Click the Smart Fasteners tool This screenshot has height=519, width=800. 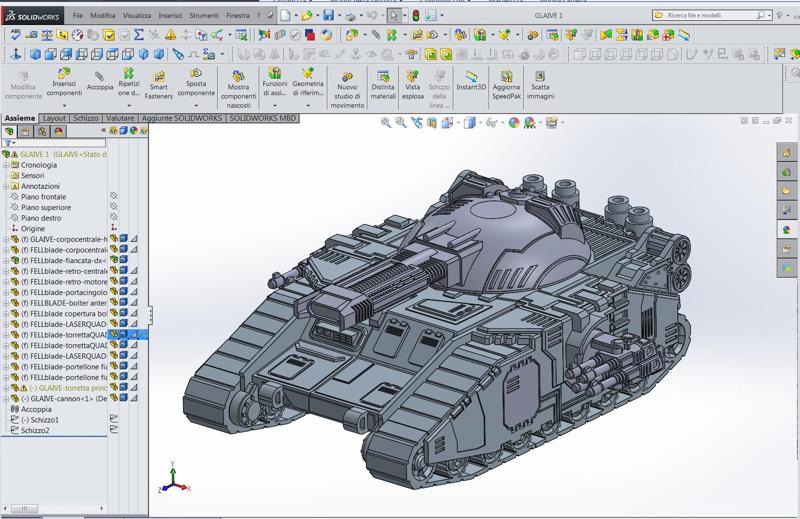point(158,81)
